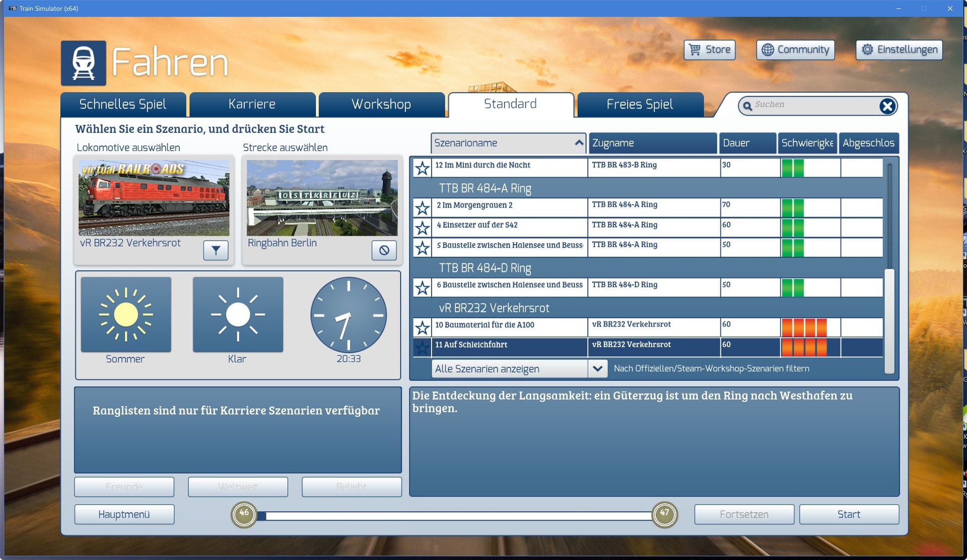Image resolution: width=967 pixels, height=560 pixels.
Task: Favorite scenario 12 Im Mini durch die Nacht
Action: [x=422, y=168]
